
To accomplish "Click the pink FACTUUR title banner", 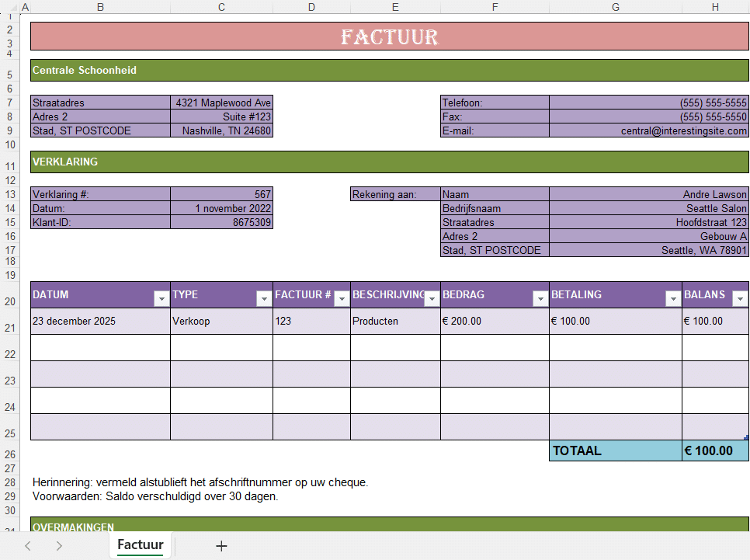I will click(388, 36).
